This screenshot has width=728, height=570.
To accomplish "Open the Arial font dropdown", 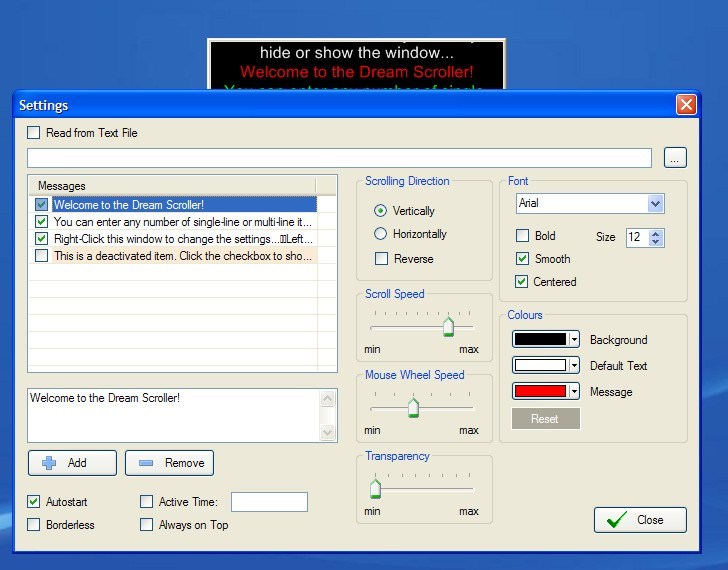I will click(655, 203).
